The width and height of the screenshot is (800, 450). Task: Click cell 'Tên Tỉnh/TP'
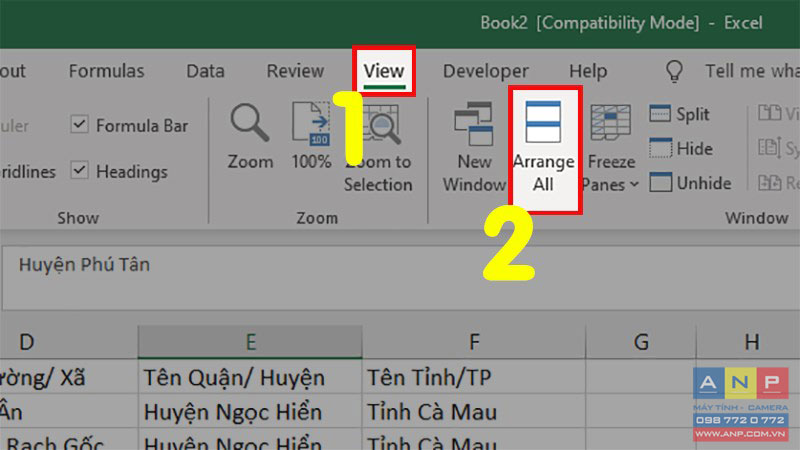[474, 378]
